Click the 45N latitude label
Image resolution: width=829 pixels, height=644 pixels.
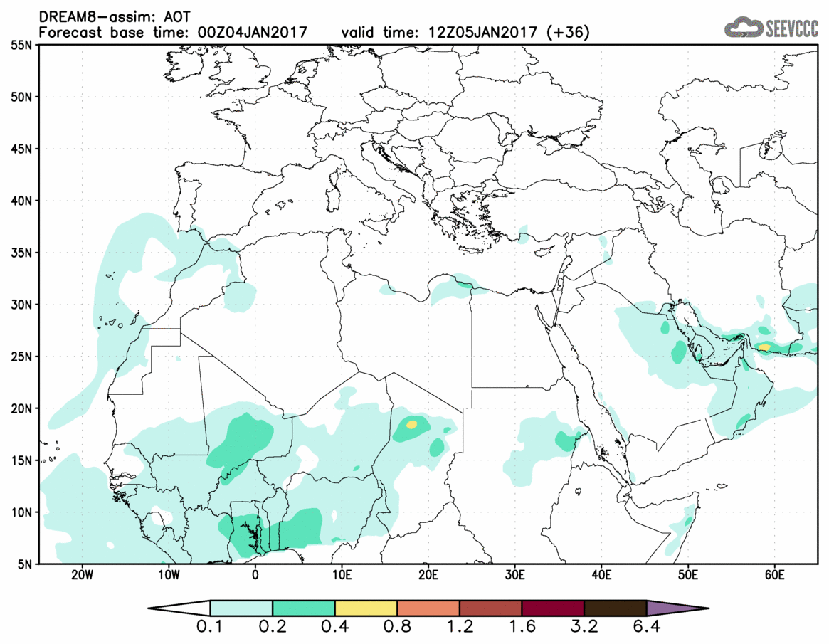(x=21, y=149)
